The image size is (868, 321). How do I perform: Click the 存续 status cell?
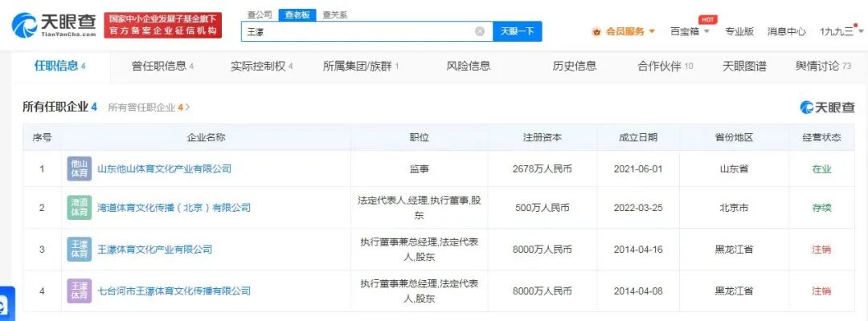click(x=821, y=209)
